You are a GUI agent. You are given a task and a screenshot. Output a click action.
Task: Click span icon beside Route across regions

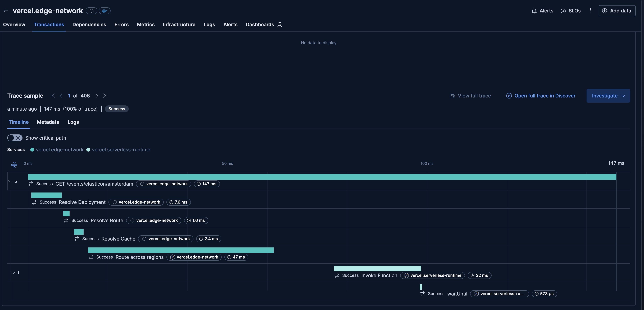coord(91,257)
